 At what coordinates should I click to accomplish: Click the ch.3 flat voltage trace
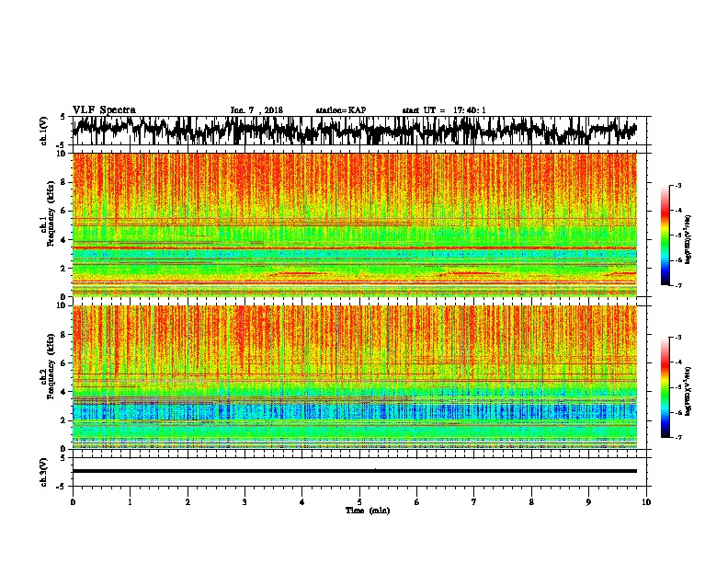click(355, 471)
